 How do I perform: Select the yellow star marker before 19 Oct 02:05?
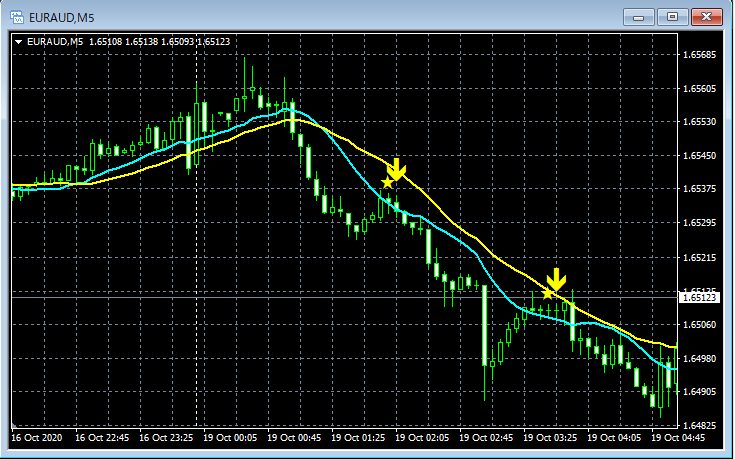click(387, 182)
